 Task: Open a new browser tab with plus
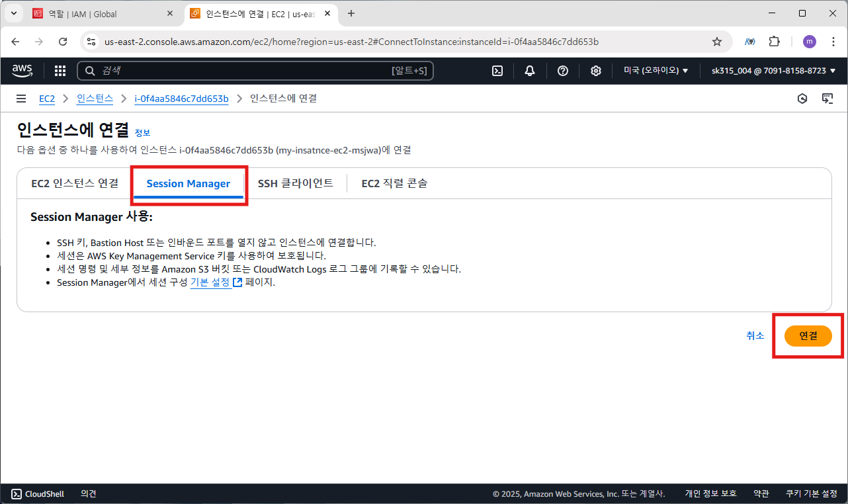point(351,13)
